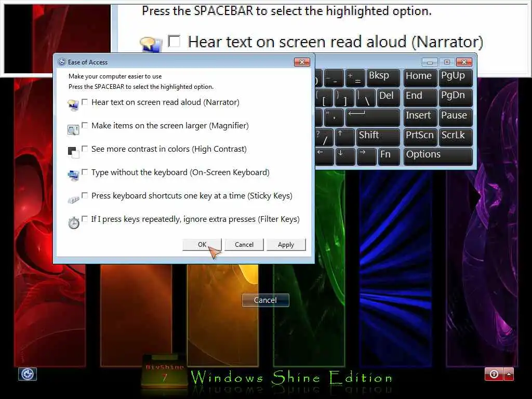This screenshot has height=399, width=532.
Task: Click the Del key on On-Screen Keyboard
Action: pyautogui.click(x=388, y=98)
